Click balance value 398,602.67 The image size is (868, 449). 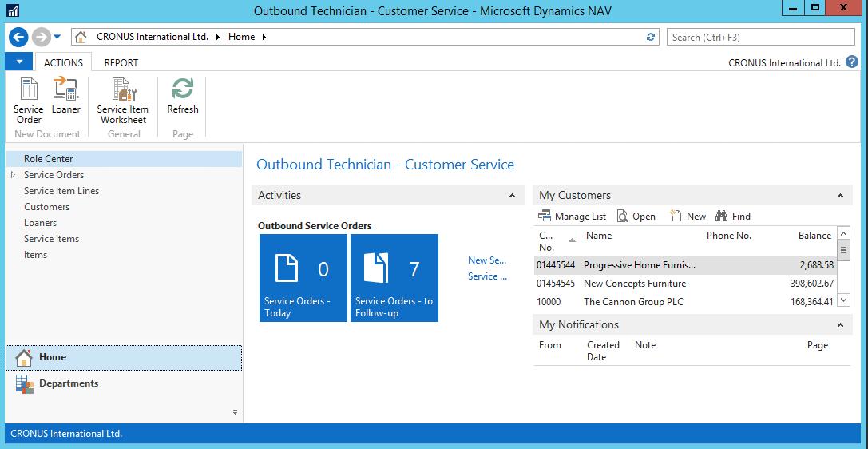pos(812,284)
